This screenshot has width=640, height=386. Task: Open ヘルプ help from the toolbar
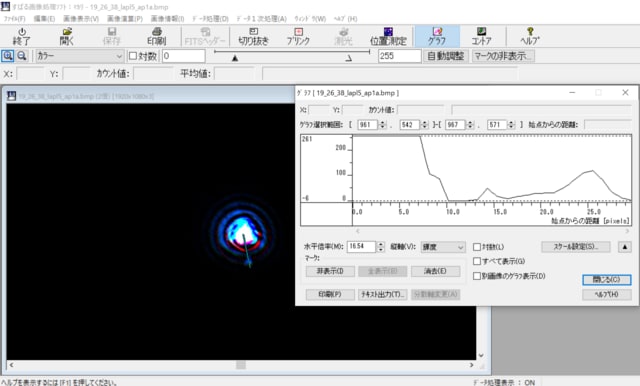[530, 36]
